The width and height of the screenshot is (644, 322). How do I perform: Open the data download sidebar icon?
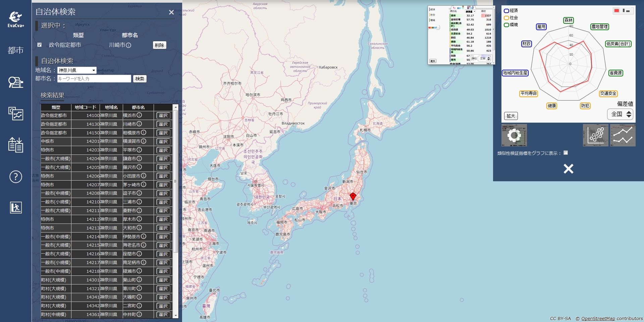click(x=15, y=145)
